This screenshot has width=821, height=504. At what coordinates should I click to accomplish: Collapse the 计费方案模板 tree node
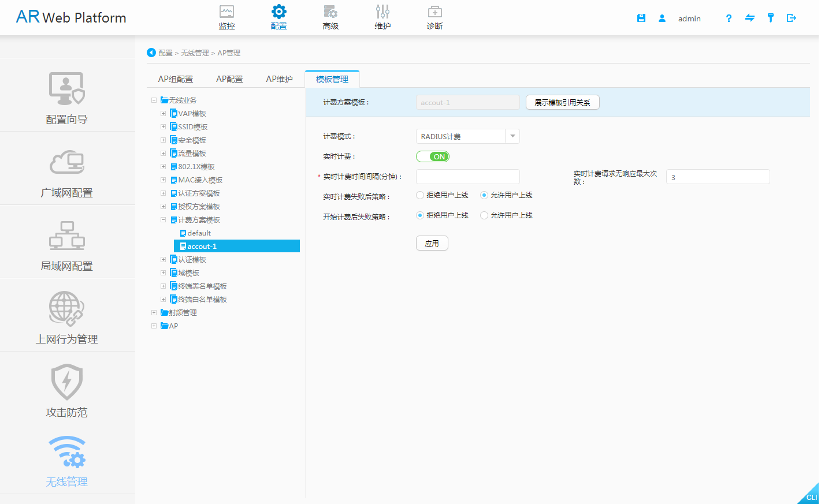tap(163, 219)
